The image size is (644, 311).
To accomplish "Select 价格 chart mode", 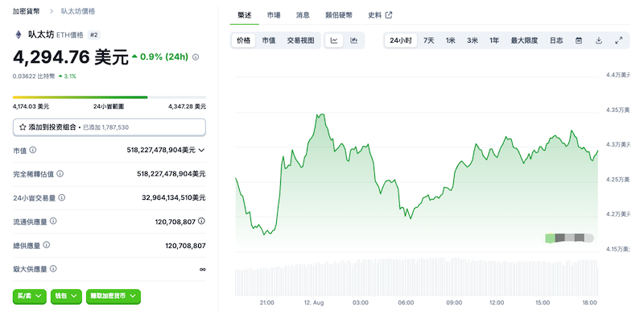I will [x=244, y=40].
